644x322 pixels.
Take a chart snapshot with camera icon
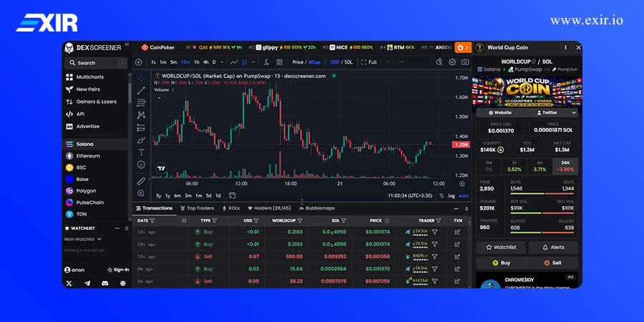click(465, 62)
